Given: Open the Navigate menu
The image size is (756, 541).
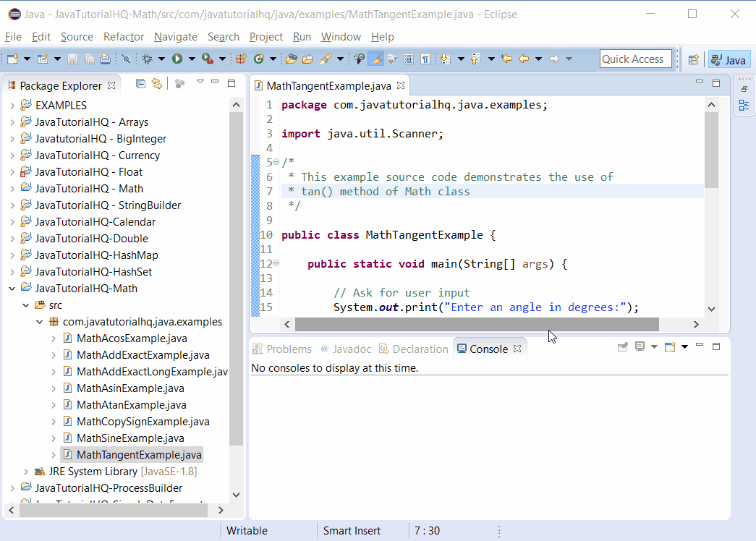Looking at the screenshot, I should coord(176,37).
